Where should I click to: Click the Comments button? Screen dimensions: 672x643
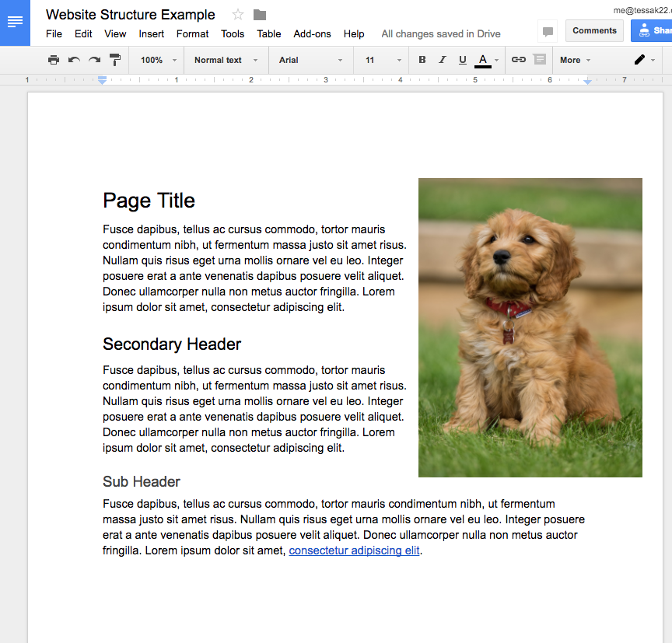[594, 31]
